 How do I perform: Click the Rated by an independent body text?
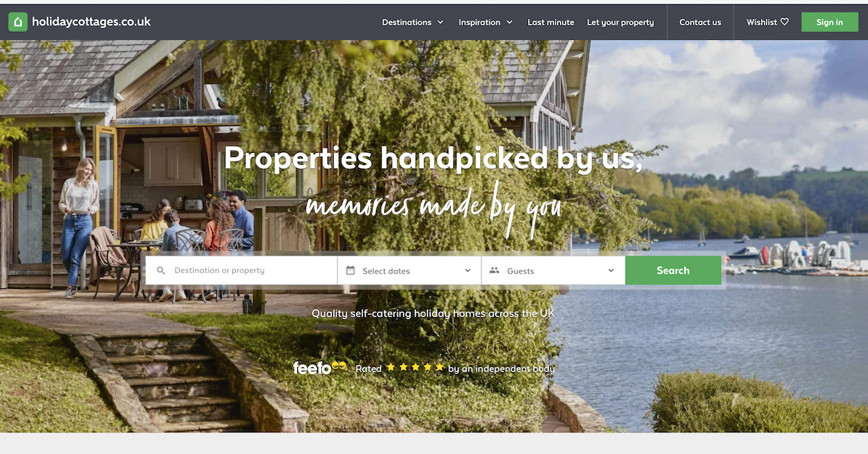pyautogui.click(x=455, y=369)
